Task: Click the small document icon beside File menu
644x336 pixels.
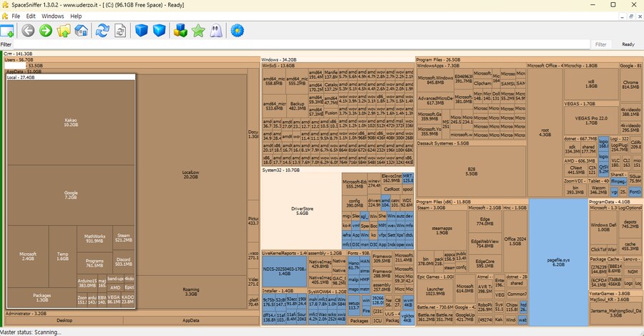Action: tap(5, 16)
